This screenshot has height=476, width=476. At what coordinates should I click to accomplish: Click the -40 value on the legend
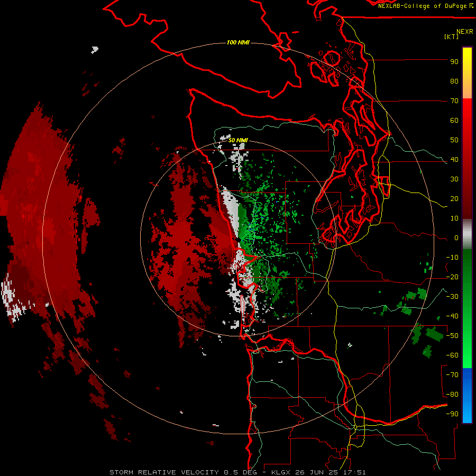pos(452,316)
